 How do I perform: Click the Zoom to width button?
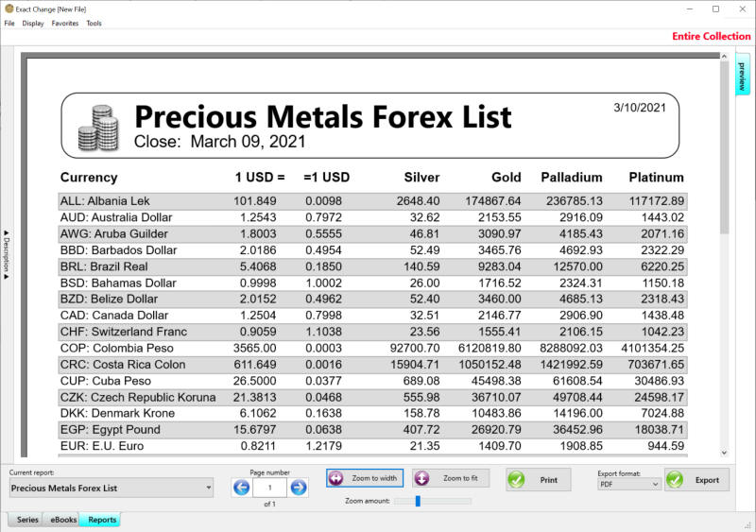coord(365,479)
